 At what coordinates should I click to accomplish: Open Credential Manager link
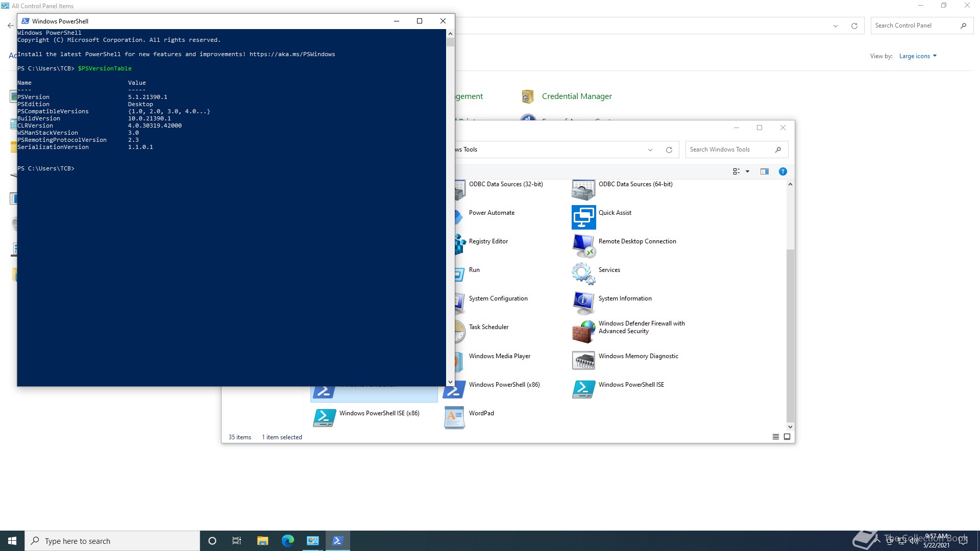[577, 96]
